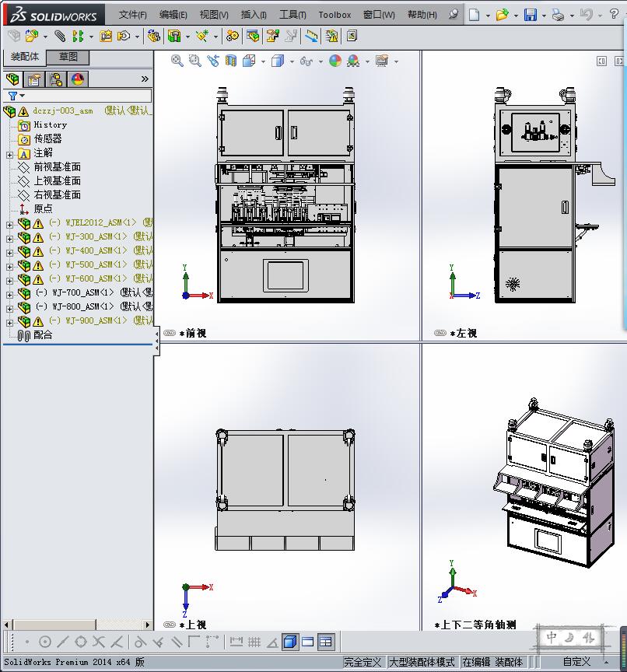
Task: Open the 视图(V) menu
Action: coord(214,15)
